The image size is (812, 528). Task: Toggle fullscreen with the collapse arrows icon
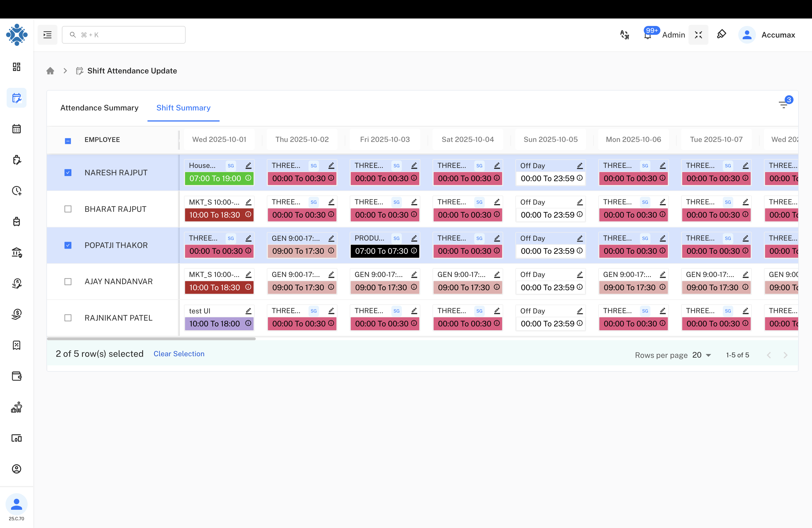(x=698, y=35)
